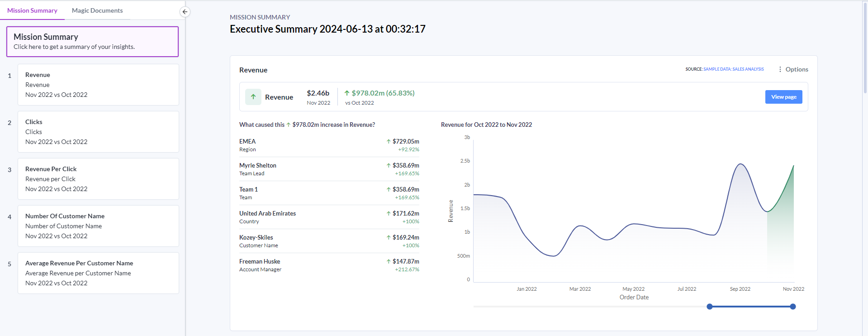Open the Mission Summary card
The height and width of the screenshot is (336, 868).
(x=92, y=42)
